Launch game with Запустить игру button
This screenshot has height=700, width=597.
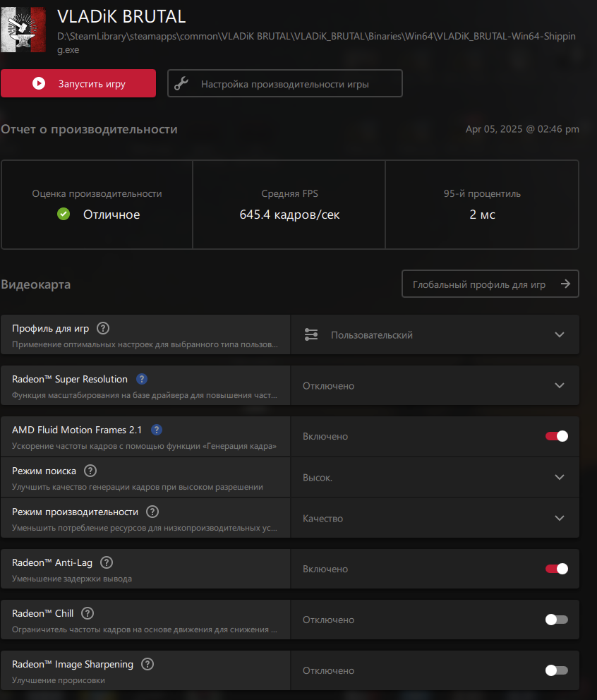pyautogui.click(x=78, y=83)
